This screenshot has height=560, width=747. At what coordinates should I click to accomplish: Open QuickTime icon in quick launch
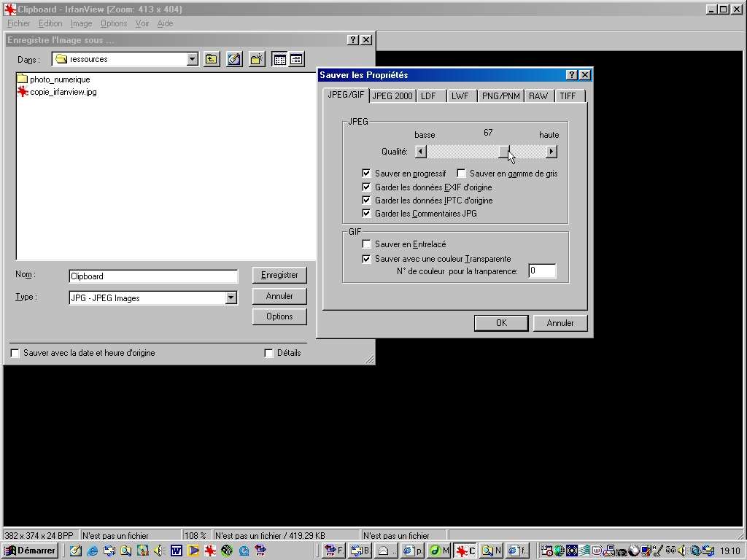click(244, 551)
